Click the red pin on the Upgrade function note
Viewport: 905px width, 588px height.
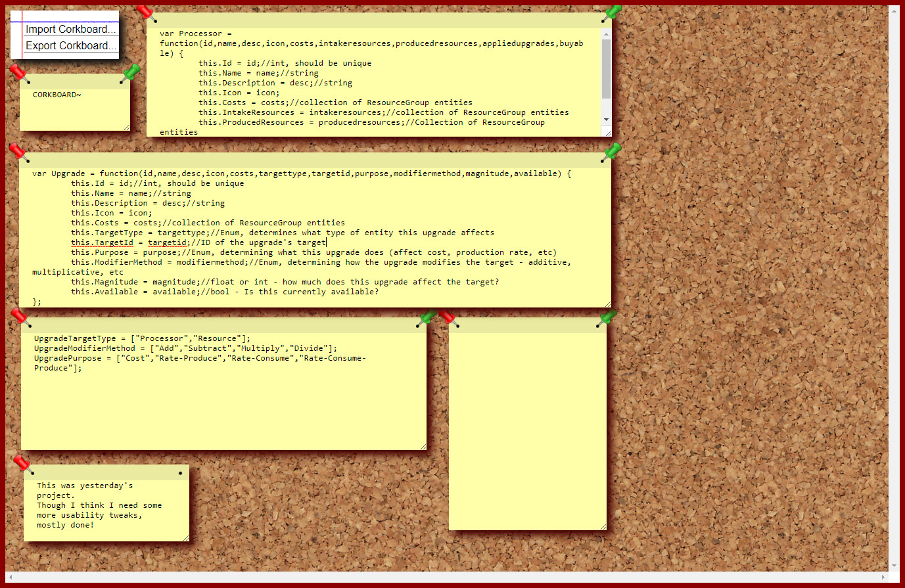pyautogui.click(x=18, y=152)
